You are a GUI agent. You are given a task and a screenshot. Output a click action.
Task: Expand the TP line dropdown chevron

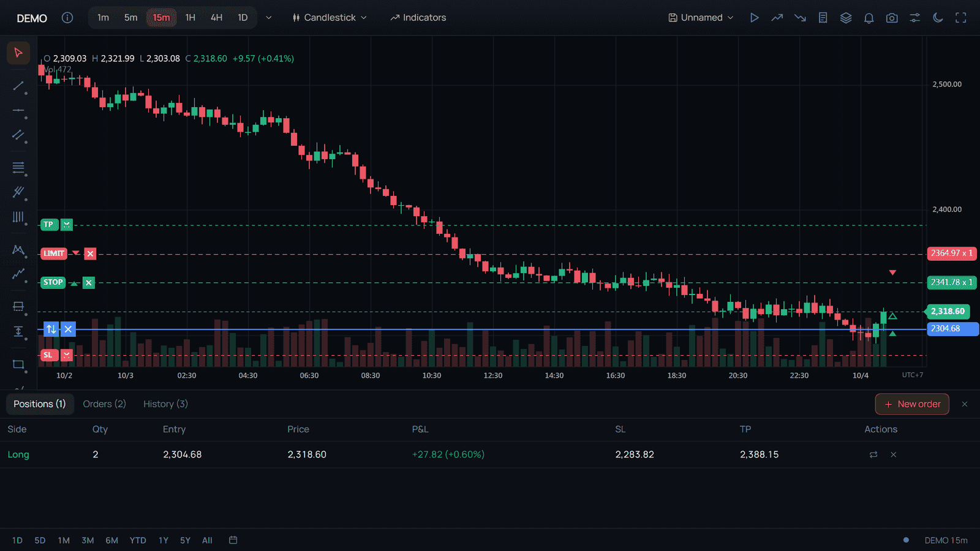pyautogui.click(x=67, y=225)
